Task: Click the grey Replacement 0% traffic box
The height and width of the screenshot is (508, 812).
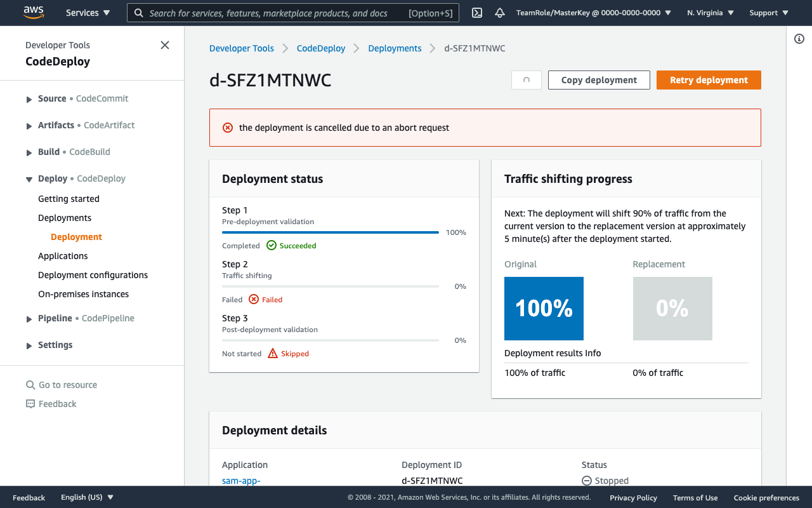Action: (x=672, y=309)
